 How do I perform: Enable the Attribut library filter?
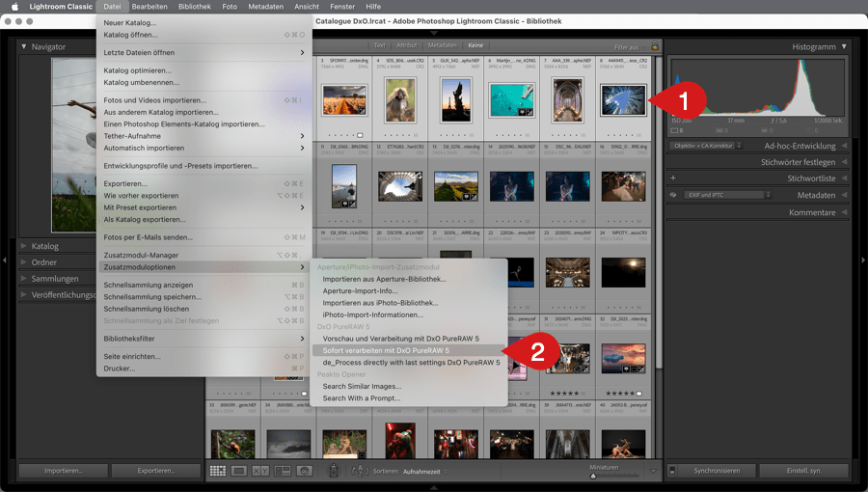click(406, 45)
